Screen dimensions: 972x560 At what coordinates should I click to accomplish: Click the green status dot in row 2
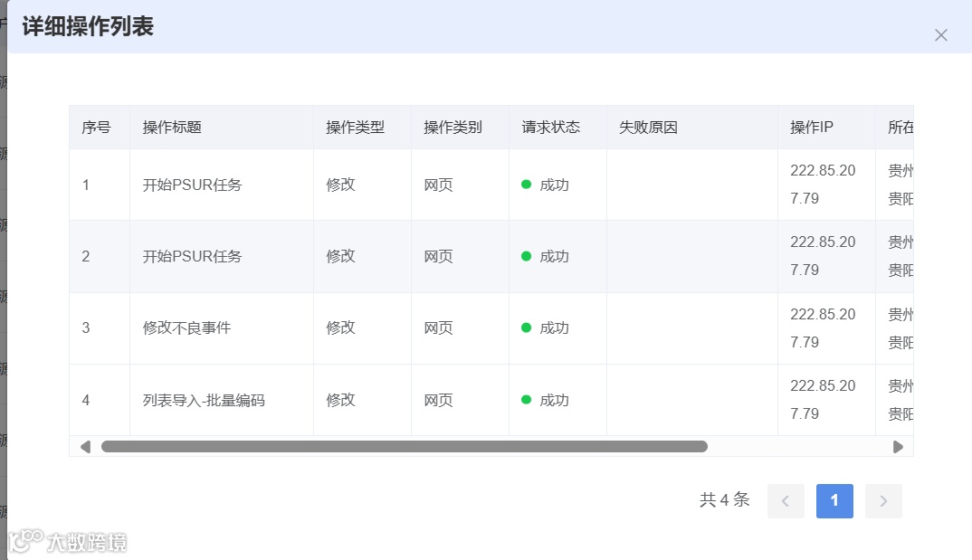[x=526, y=256]
